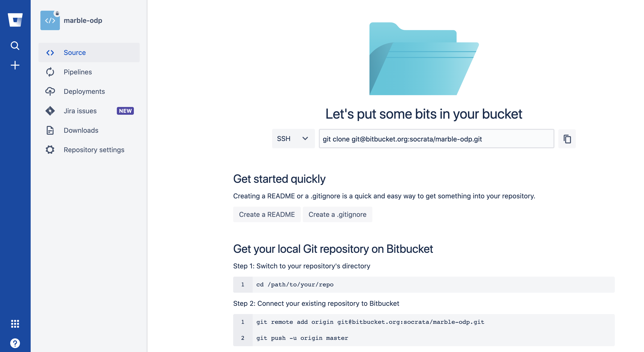Open Repository settings
The image size is (644, 352).
[x=89, y=150]
